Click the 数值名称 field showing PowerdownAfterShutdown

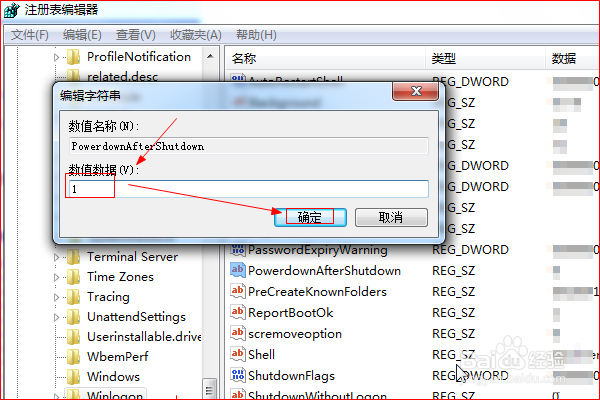click(x=249, y=146)
